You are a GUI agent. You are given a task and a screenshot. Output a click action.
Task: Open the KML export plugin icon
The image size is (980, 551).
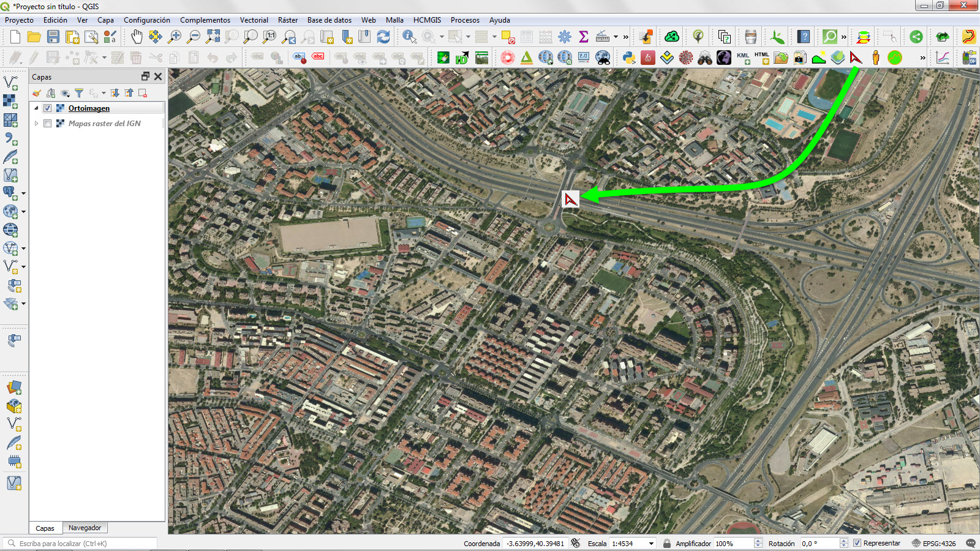pyautogui.click(x=742, y=58)
